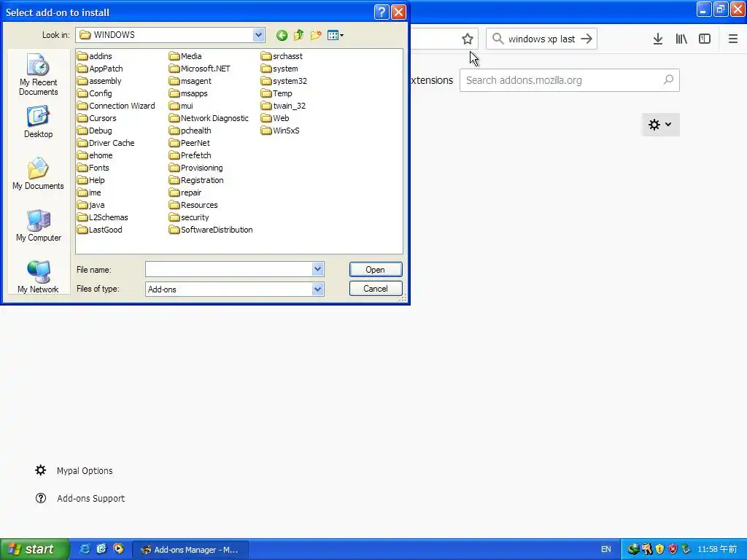Select the Driver Cache folder
Viewport: 747px width, 560px height.
106,143
